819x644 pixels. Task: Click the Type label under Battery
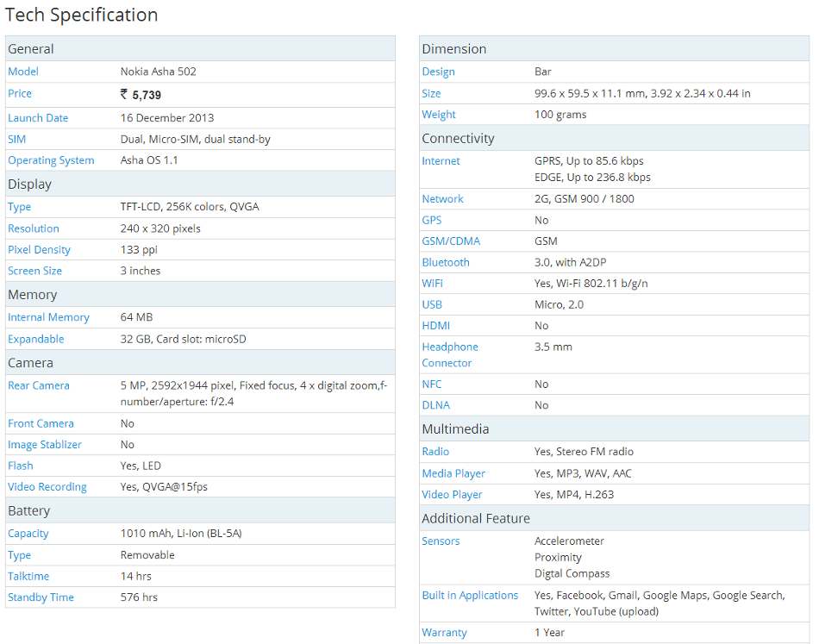[x=19, y=555]
